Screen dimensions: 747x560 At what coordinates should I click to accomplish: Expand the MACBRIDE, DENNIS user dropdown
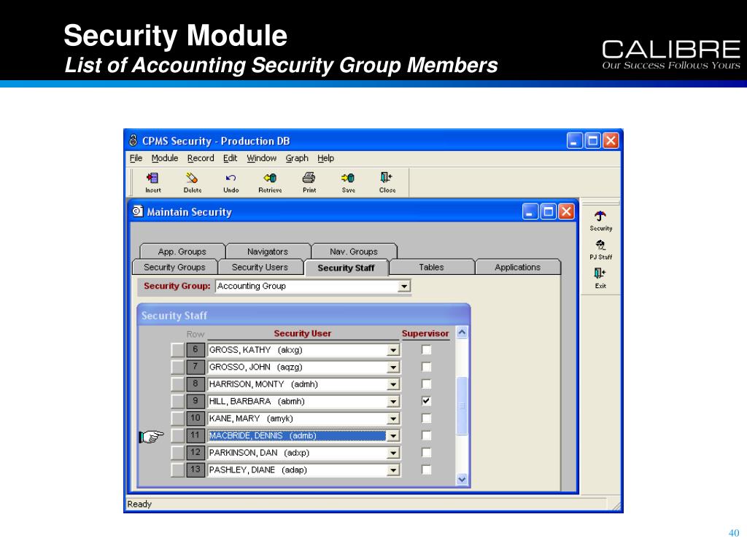[x=393, y=436]
